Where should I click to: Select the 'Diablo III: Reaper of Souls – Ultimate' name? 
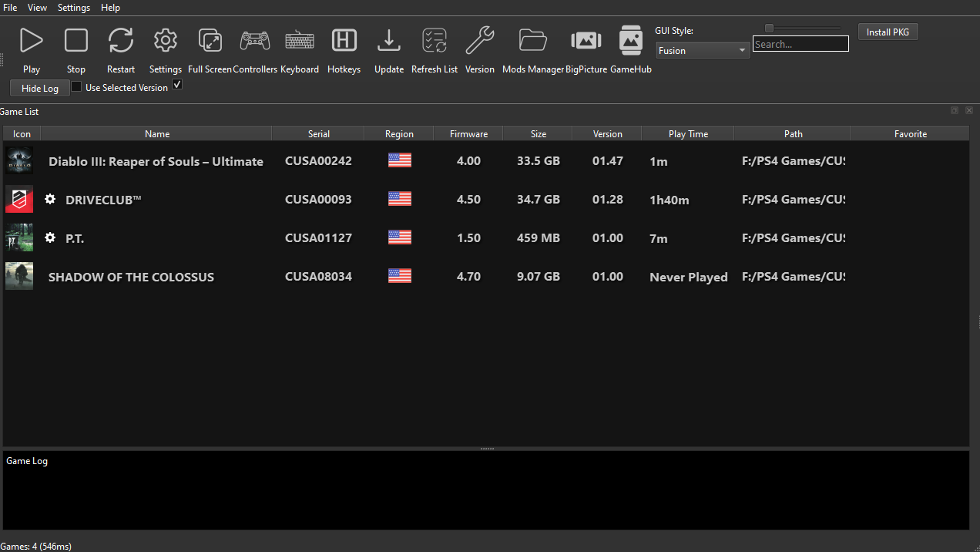(156, 161)
